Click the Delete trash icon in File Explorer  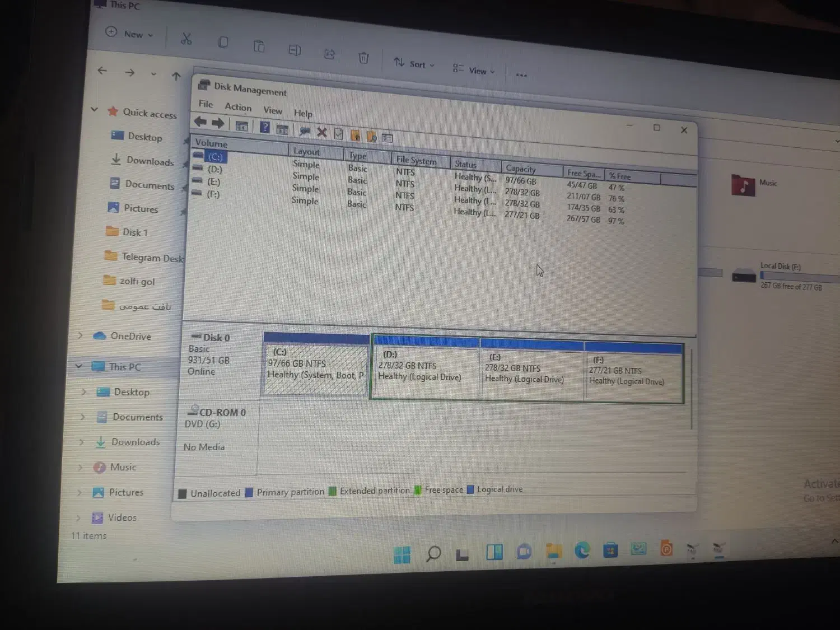tap(363, 58)
